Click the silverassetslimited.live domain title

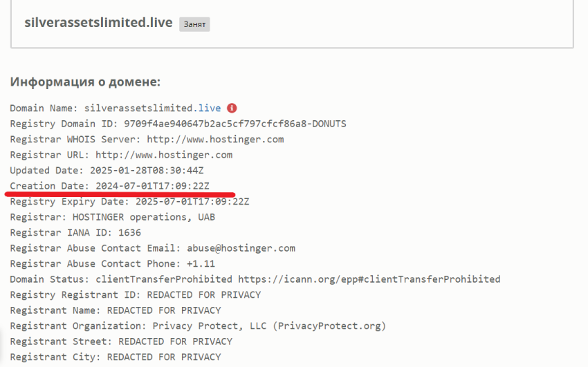point(98,22)
